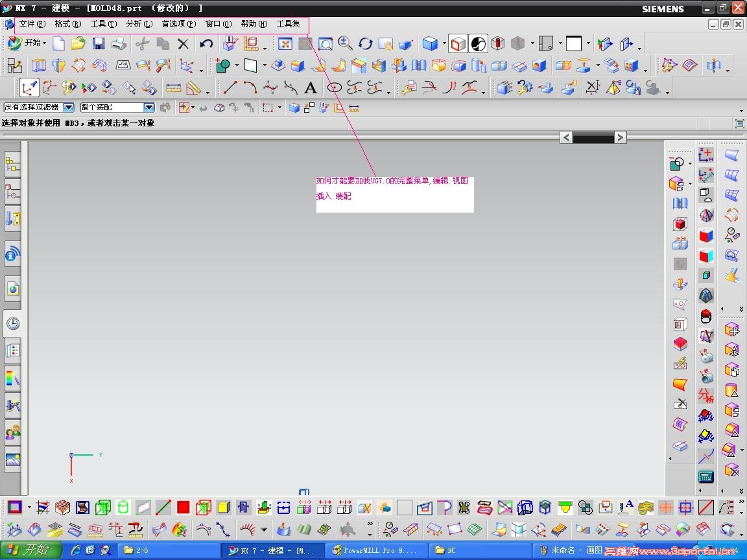This screenshot has width=747, height=560.
Task: Undo the last action with the arrow icon
Action: click(x=206, y=44)
